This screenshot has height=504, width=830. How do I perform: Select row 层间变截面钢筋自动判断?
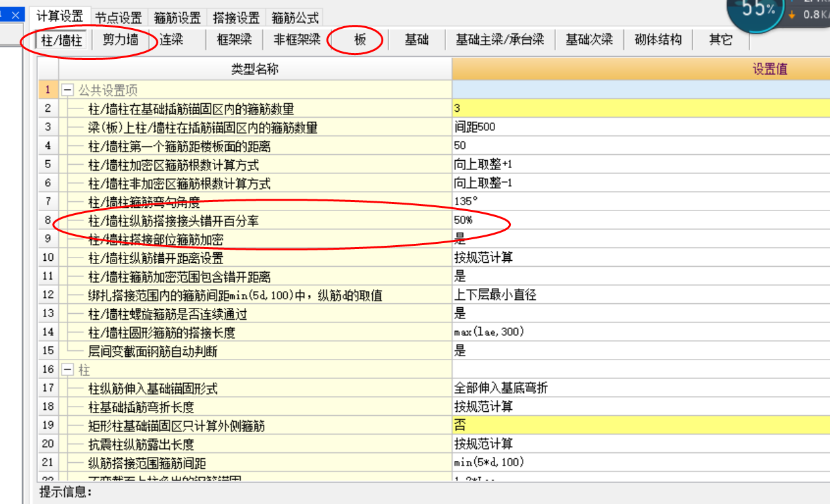pos(152,352)
